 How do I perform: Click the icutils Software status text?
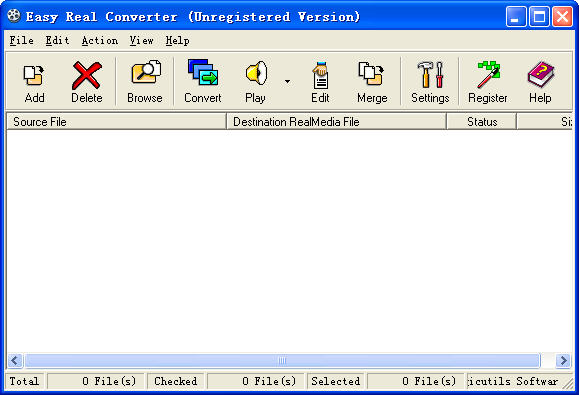click(x=513, y=381)
